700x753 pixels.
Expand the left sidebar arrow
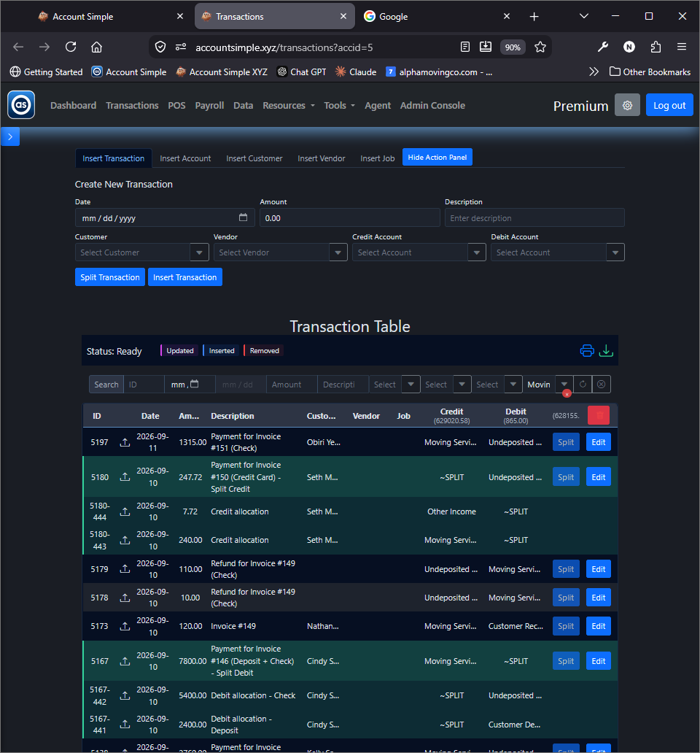pos(10,137)
